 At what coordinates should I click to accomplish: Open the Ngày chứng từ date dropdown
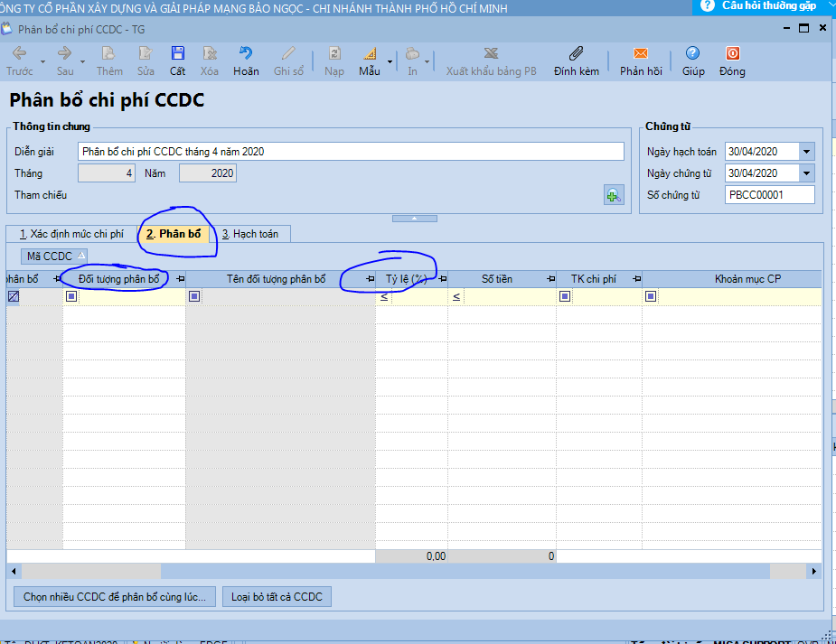(806, 173)
